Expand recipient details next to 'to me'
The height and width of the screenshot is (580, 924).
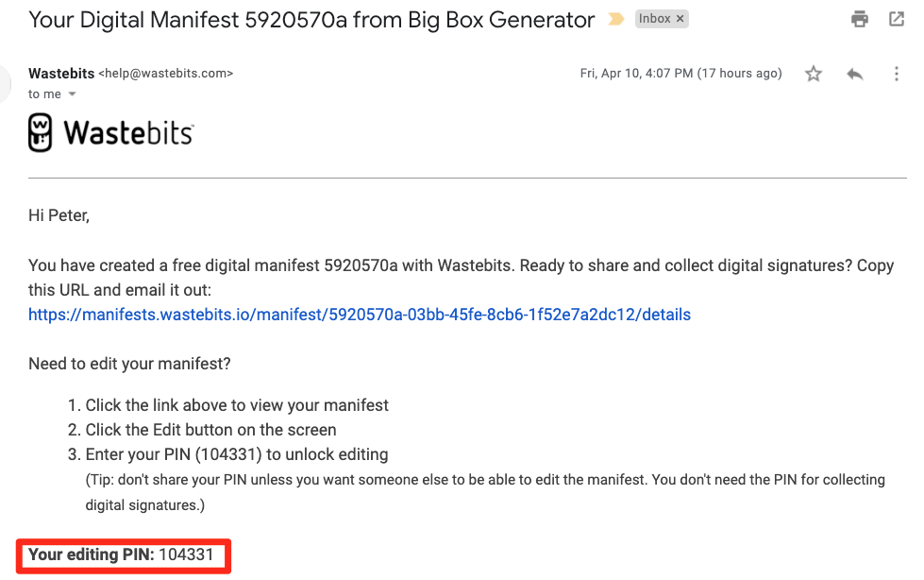[x=72, y=94]
